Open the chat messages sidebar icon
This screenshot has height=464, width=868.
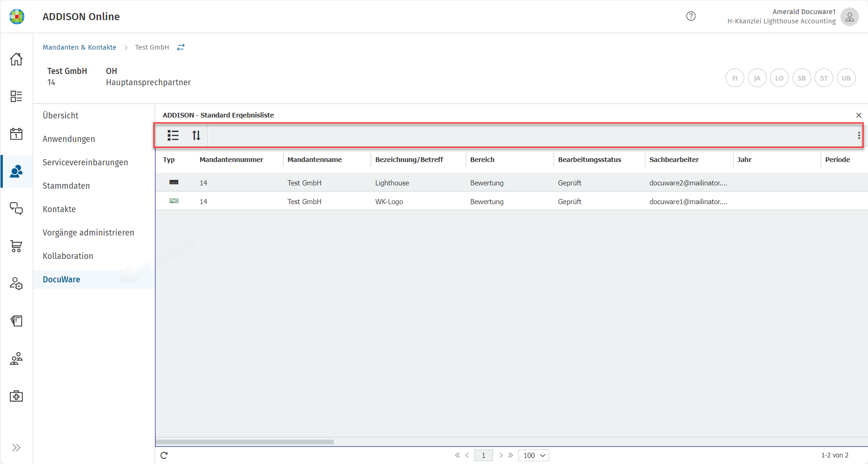(16, 208)
